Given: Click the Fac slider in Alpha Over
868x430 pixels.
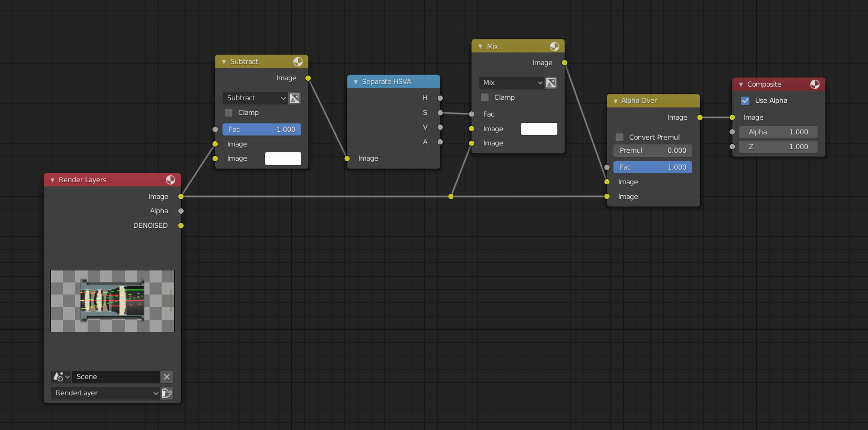Looking at the screenshot, I should (x=652, y=167).
